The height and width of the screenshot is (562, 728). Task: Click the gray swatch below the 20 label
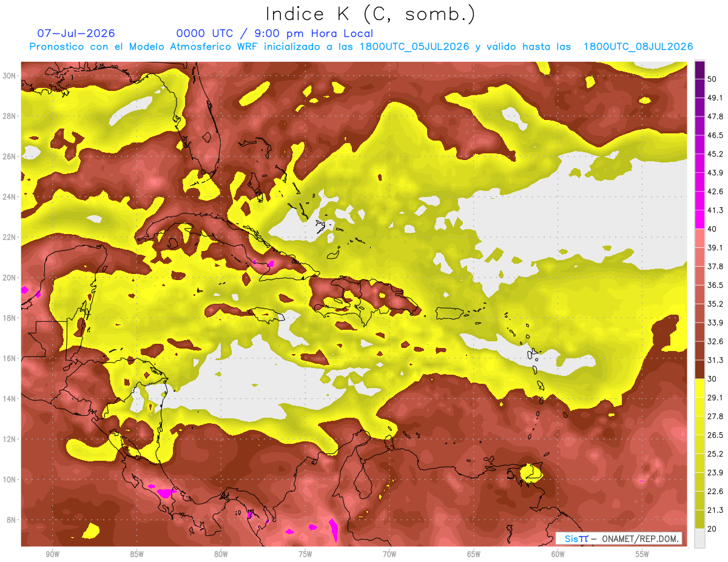tap(699, 538)
